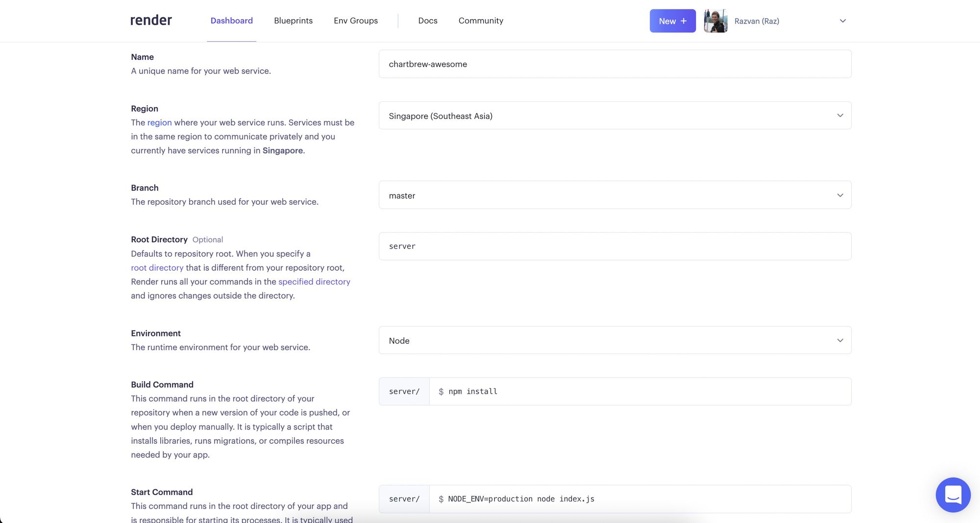This screenshot has width=980, height=523.
Task: Click the service Name input field
Action: click(614, 64)
